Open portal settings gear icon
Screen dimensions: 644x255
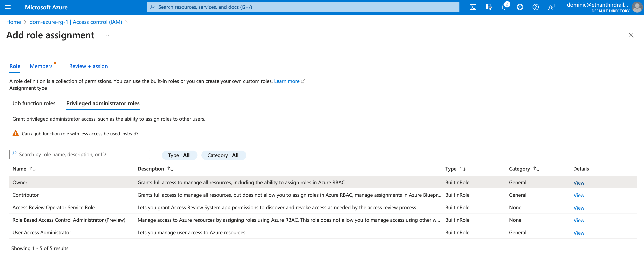(x=520, y=7)
